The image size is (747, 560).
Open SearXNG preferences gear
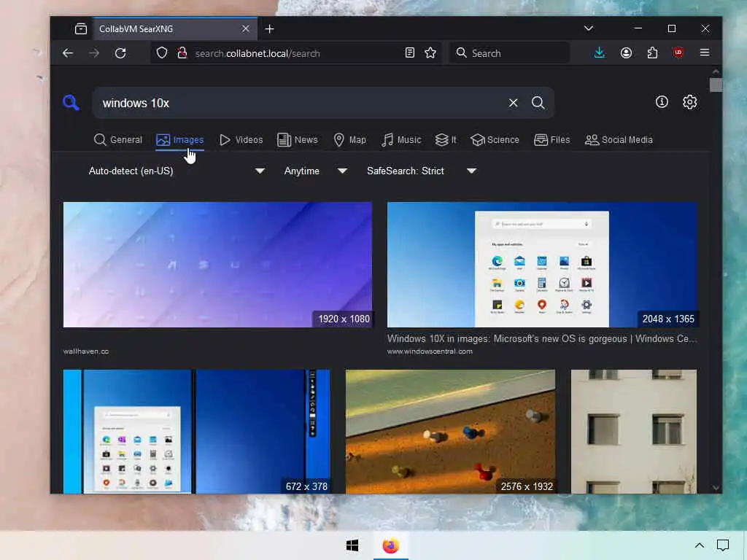[x=690, y=102]
